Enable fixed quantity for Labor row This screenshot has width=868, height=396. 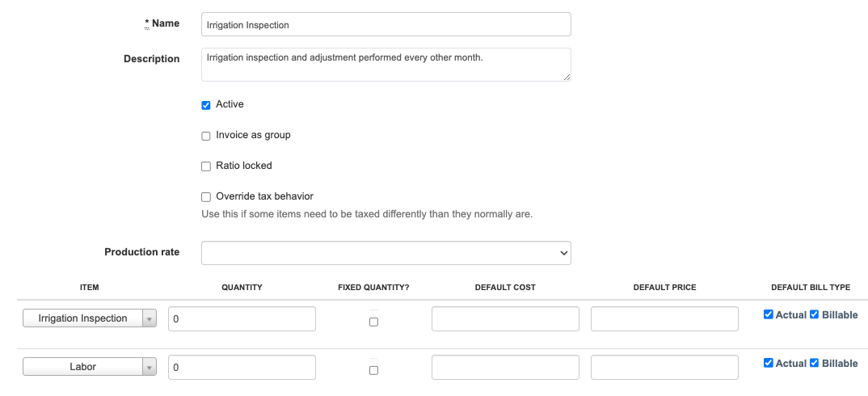[x=373, y=370]
